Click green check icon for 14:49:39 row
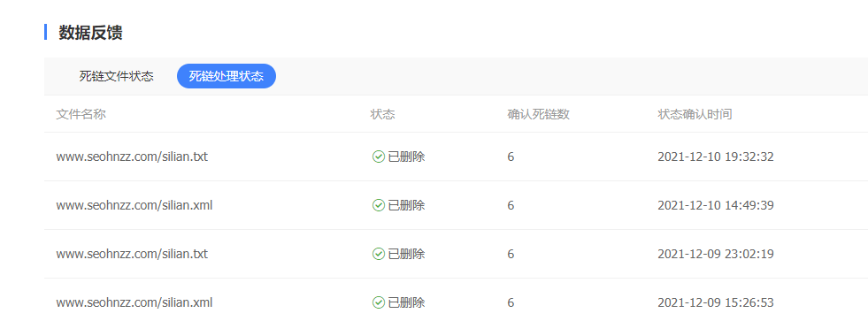Viewport: 868px width, 321px height. click(x=378, y=206)
